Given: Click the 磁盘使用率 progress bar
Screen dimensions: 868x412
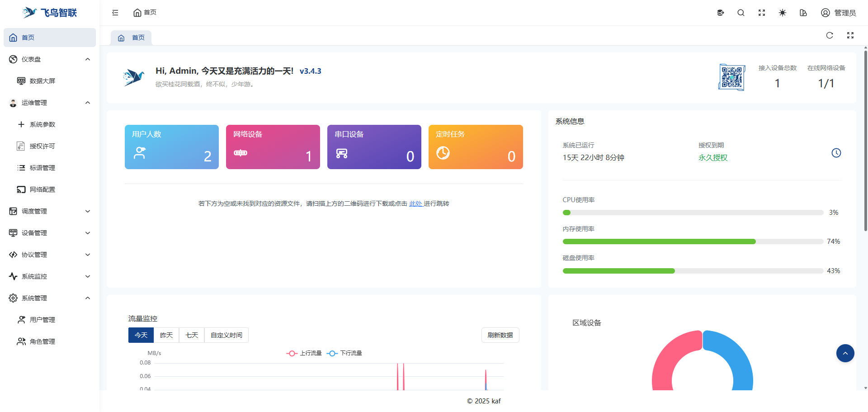Looking at the screenshot, I should 693,271.
